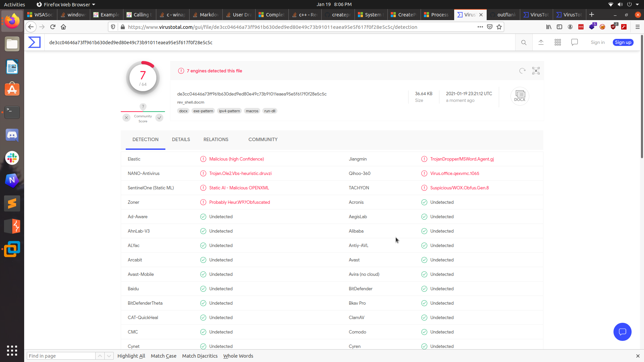Click the search icon in top right
This screenshot has width=644, height=362.
tap(524, 43)
